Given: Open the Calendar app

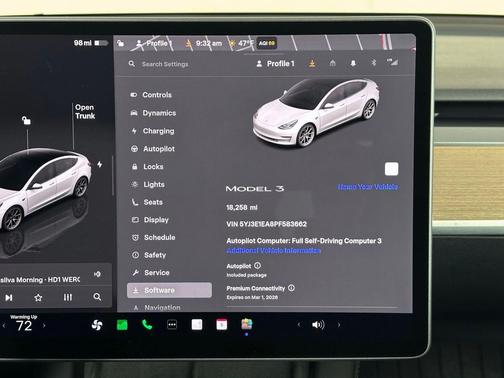Looking at the screenshot, I should pos(222,324).
